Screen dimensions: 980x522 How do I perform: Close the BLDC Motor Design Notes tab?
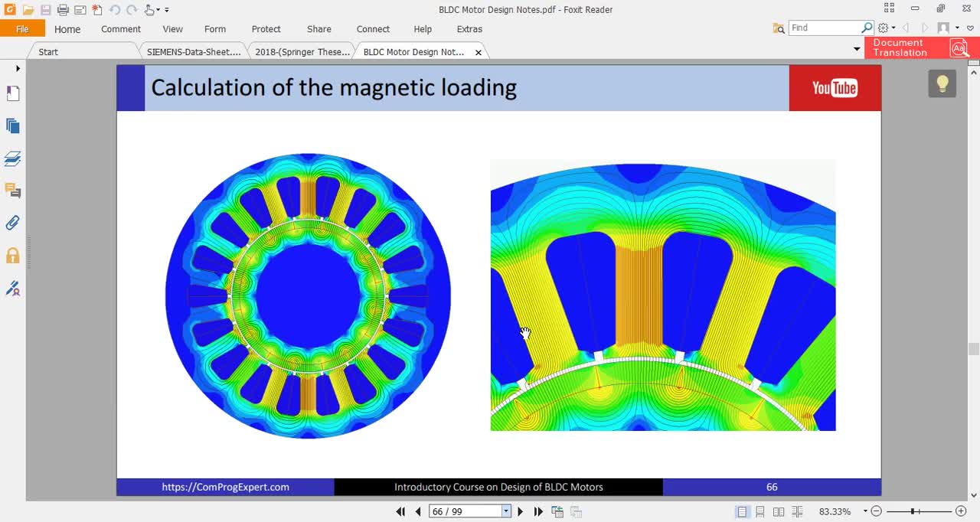point(479,53)
